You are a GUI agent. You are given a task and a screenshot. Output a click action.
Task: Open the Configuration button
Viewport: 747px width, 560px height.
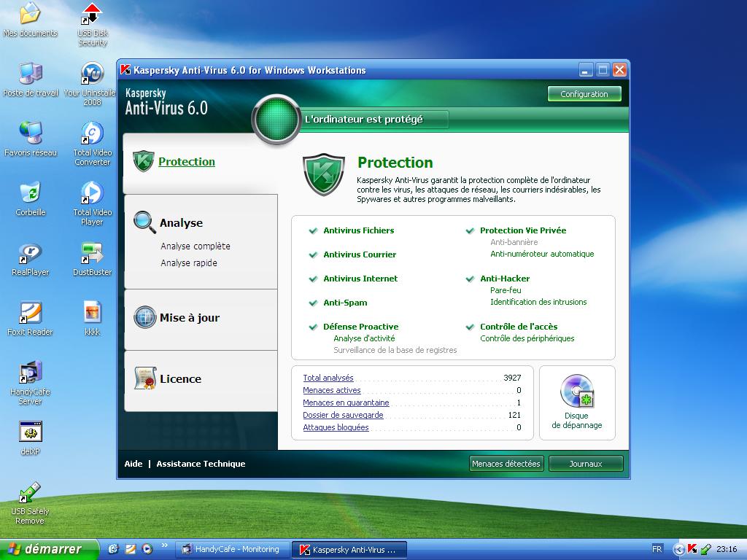(584, 94)
